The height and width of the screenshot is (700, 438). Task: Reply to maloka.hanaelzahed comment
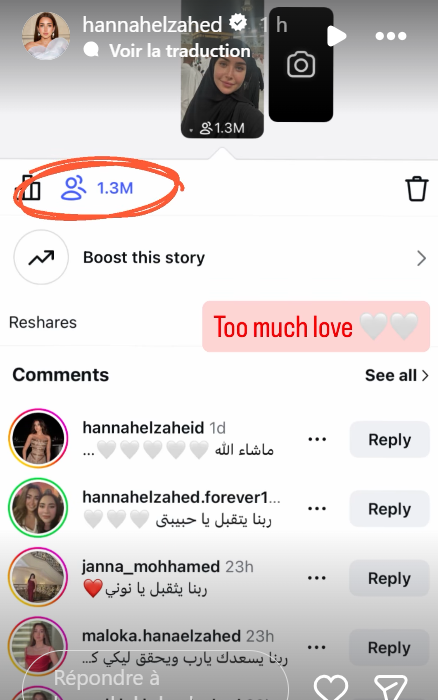click(x=389, y=647)
